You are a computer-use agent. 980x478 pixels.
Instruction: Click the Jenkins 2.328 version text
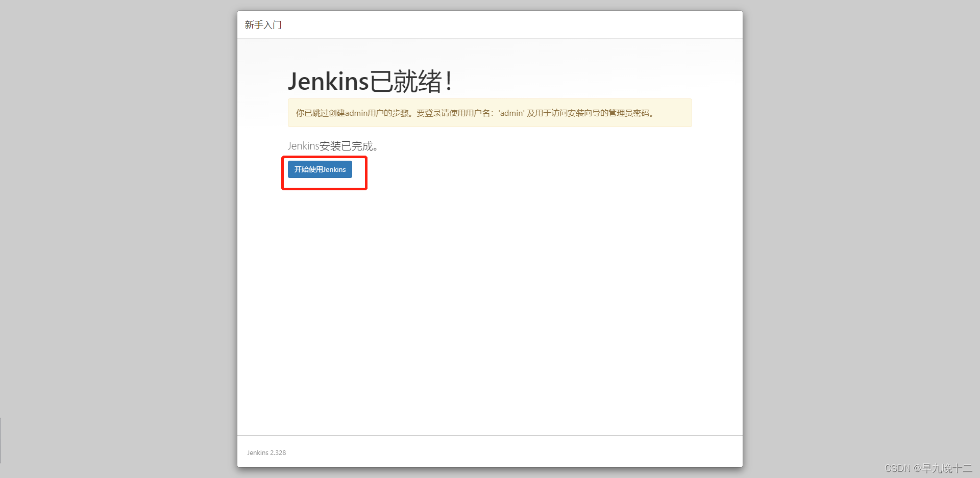tap(266, 453)
